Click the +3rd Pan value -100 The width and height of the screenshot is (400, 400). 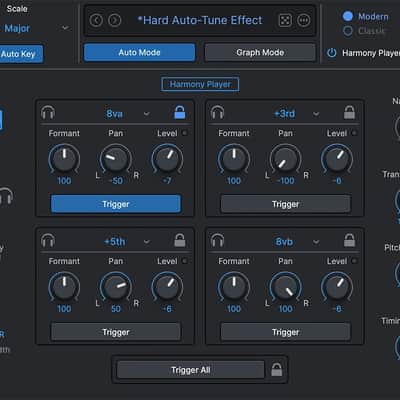tap(286, 181)
